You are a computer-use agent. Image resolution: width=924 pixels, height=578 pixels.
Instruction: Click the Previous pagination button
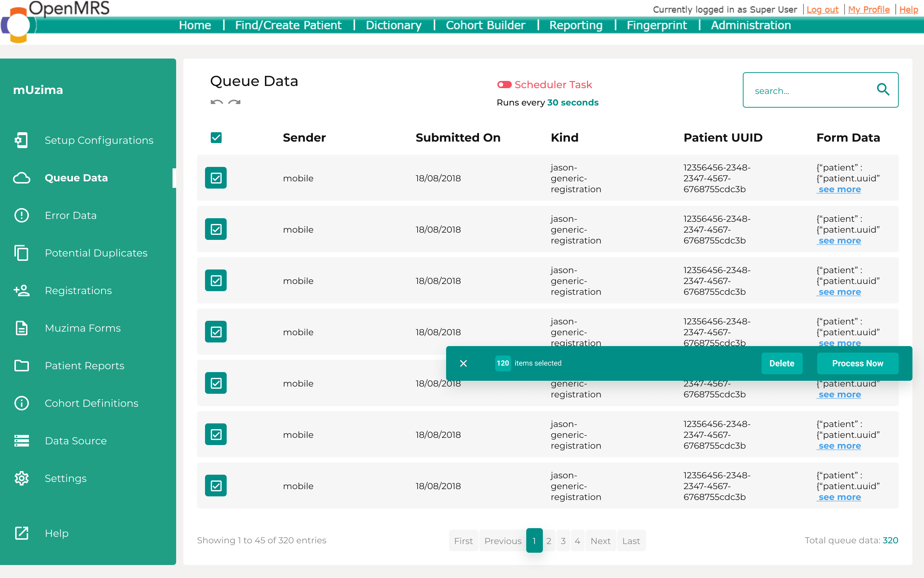tap(503, 540)
